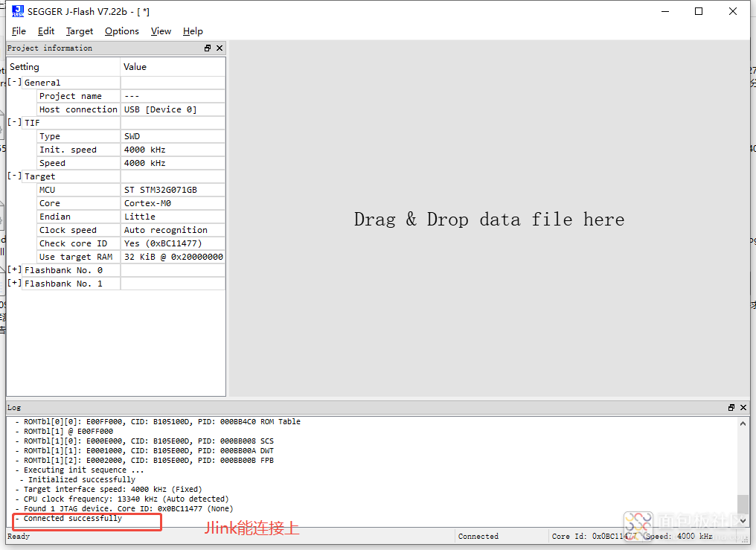Open the View menu
756x550 pixels.
tap(161, 31)
